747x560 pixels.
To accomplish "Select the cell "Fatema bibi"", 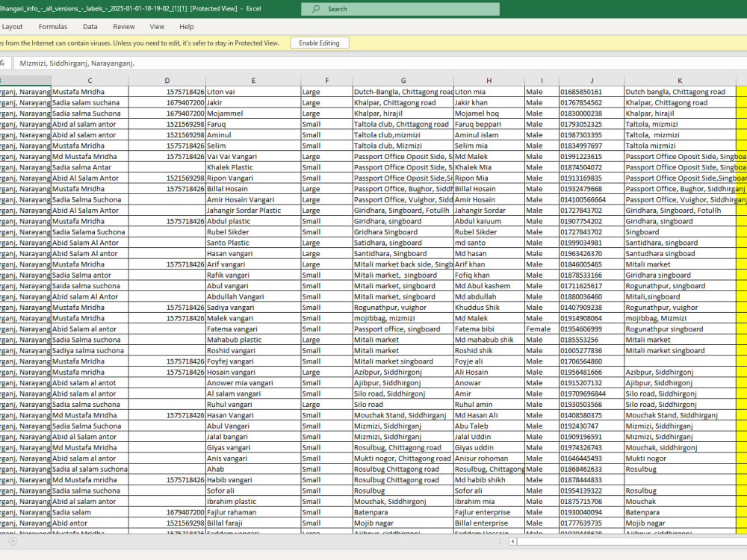I will click(x=489, y=329).
